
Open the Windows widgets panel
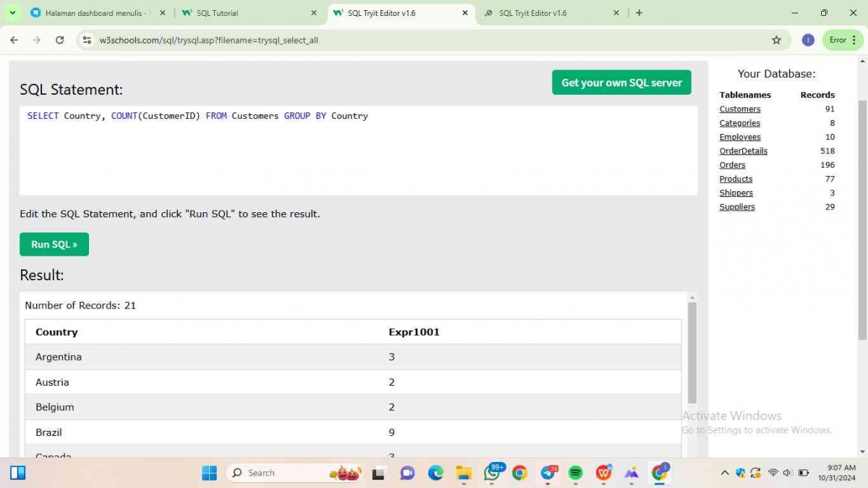pyautogui.click(x=18, y=473)
